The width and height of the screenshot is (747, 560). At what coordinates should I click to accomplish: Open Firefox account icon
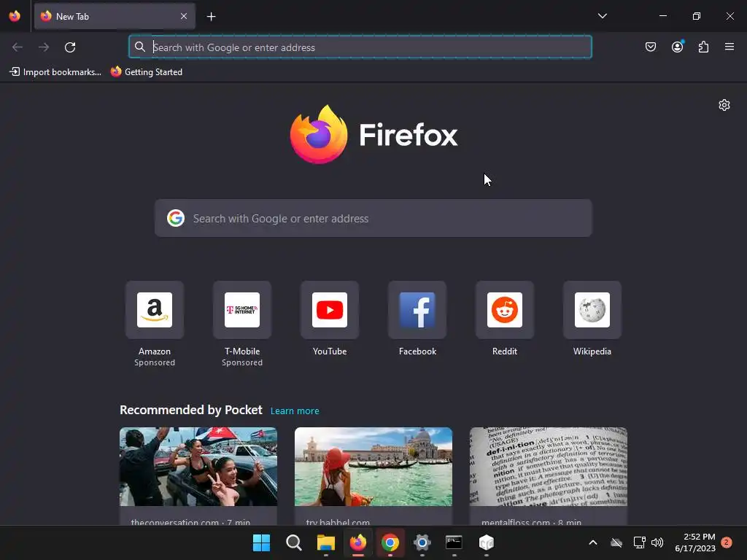click(x=677, y=47)
